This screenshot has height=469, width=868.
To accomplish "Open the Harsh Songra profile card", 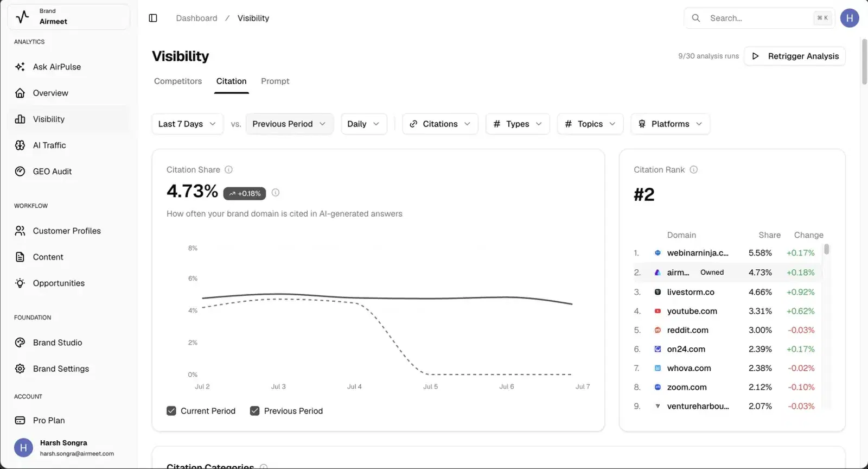I will pyautogui.click(x=69, y=448).
